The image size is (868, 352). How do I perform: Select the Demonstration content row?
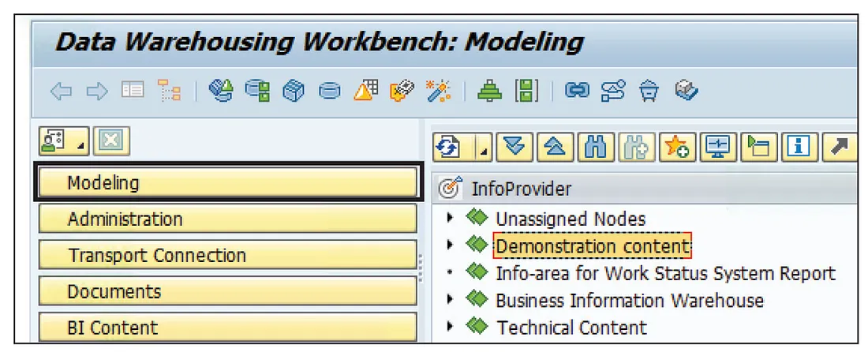pyautogui.click(x=593, y=245)
